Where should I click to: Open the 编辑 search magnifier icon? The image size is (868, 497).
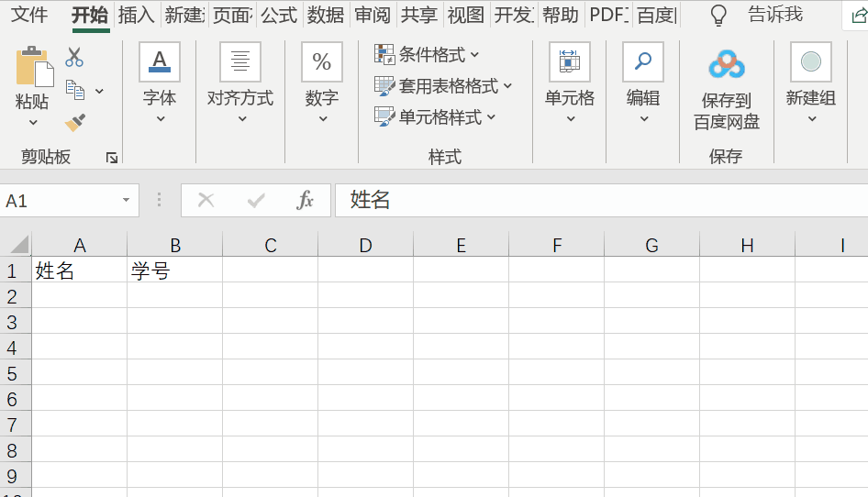(642, 62)
